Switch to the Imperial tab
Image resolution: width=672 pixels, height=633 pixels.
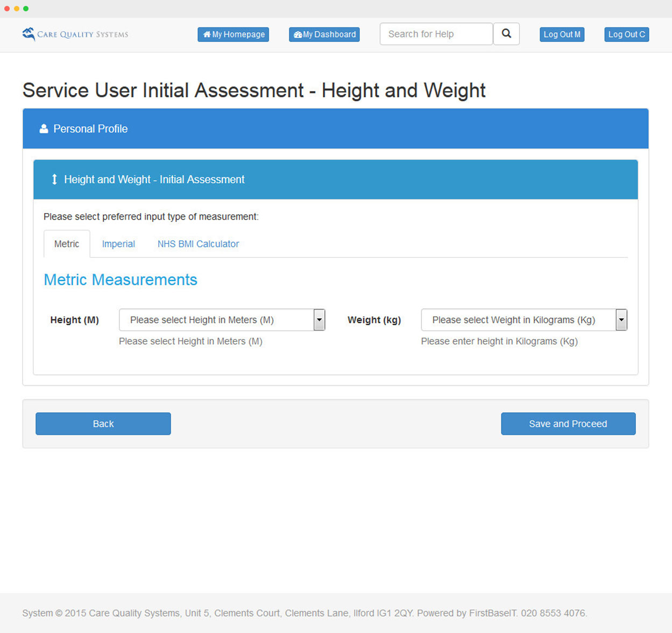tap(118, 244)
